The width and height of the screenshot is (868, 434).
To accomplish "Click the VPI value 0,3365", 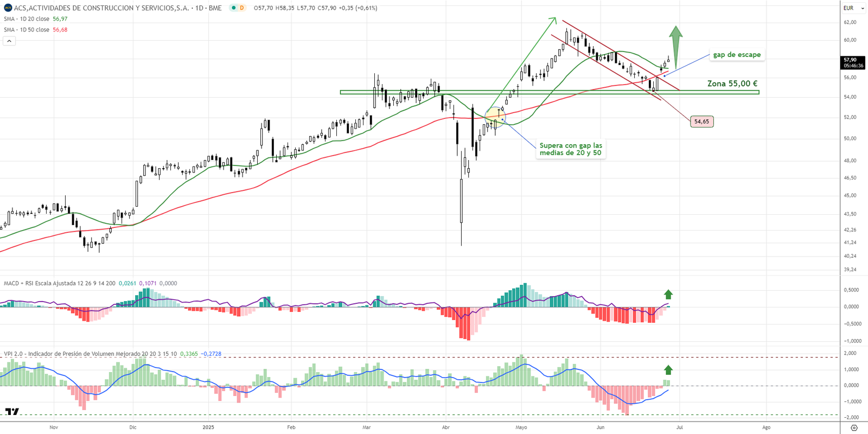I will coord(189,354).
